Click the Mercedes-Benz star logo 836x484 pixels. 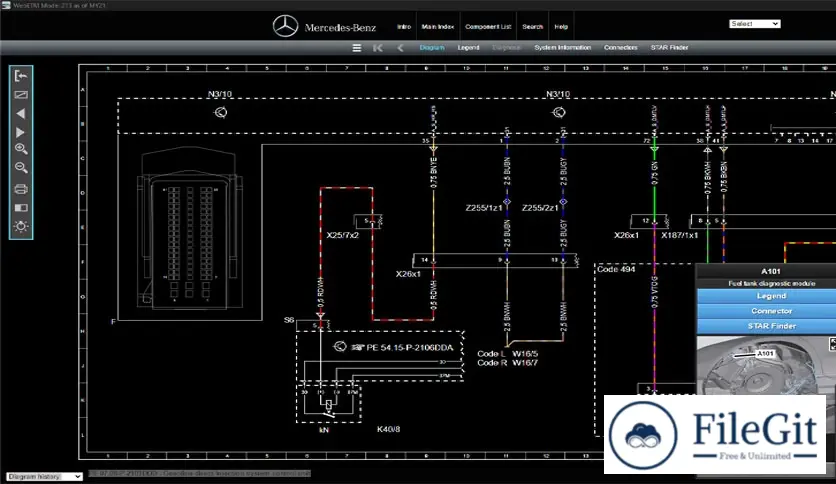(x=285, y=26)
